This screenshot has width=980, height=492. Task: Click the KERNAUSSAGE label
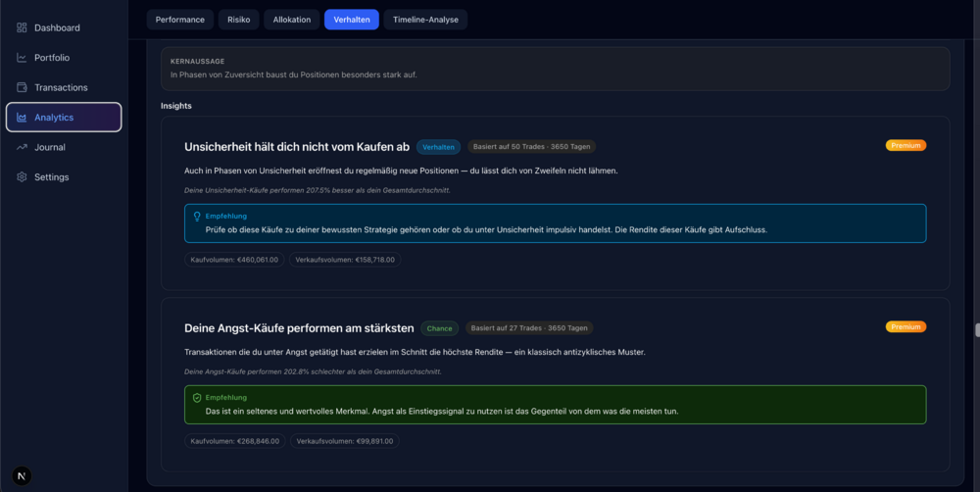click(x=198, y=62)
